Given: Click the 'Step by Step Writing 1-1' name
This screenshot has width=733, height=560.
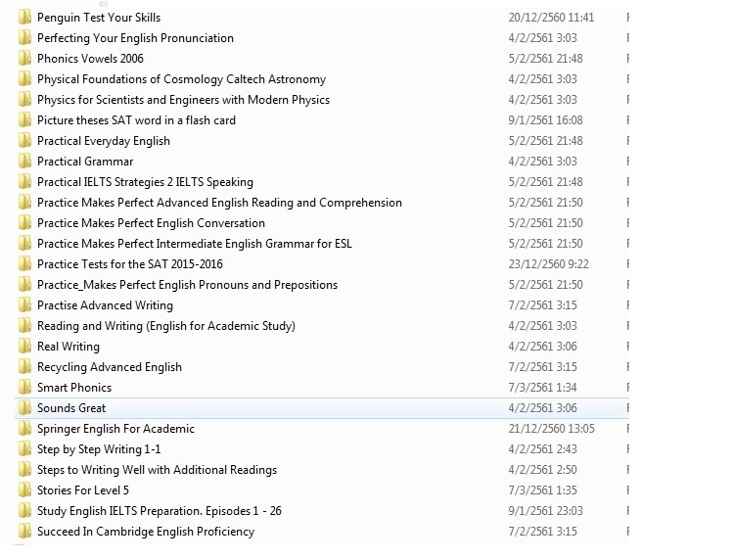Looking at the screenshot, I should point(99,450).
